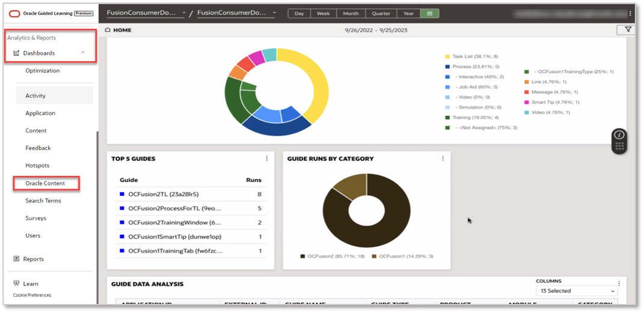This screenshot has width=644, height=313.
Task: Collapse the Dashboards section chevron
Action: point(83,53)
